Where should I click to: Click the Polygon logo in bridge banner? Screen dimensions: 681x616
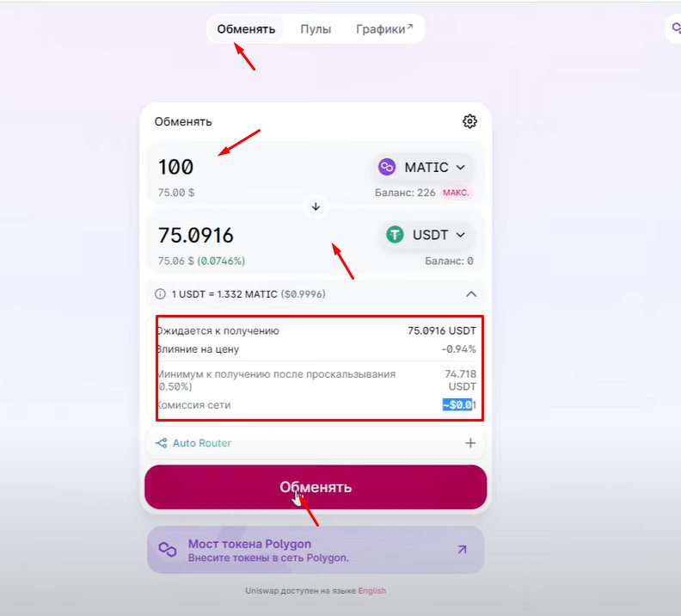click(168, 550)
